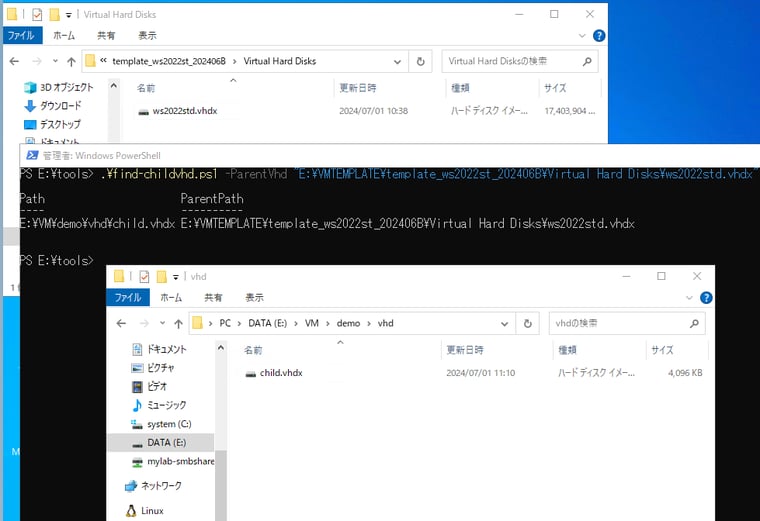This screenshot has width=760, height=521.
Task: Refresh the vhd folder
Action: click(x=528, y=323)
